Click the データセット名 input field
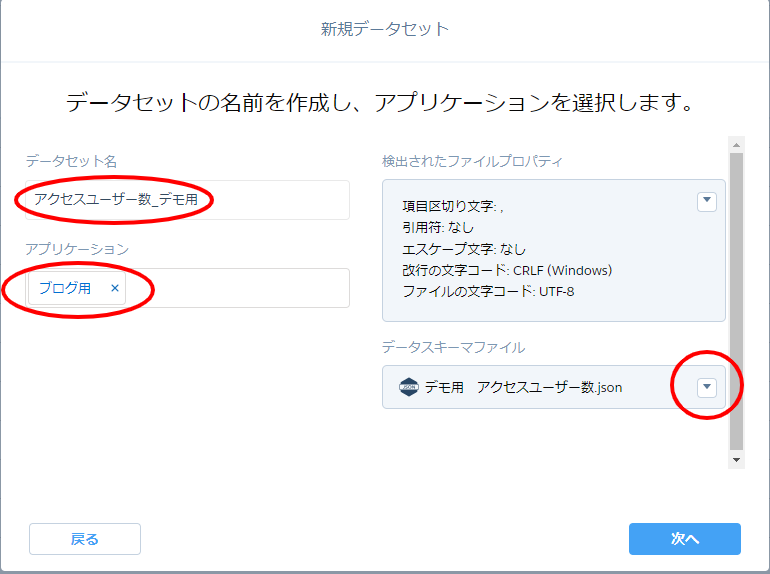770x574 pixels. [x=187, y=200]
